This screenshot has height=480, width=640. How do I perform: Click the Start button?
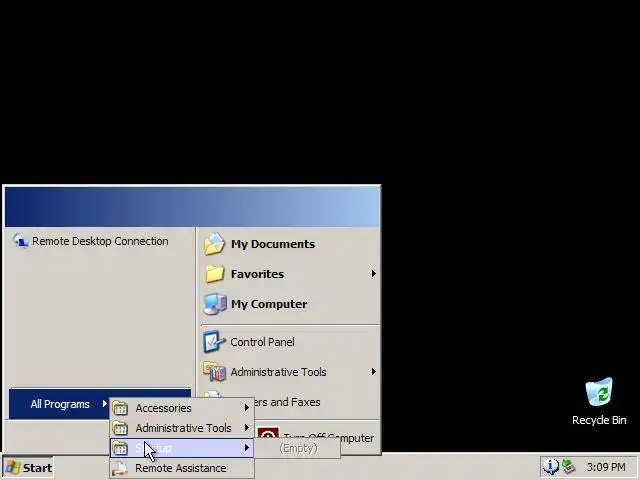(x=29, y=468)
